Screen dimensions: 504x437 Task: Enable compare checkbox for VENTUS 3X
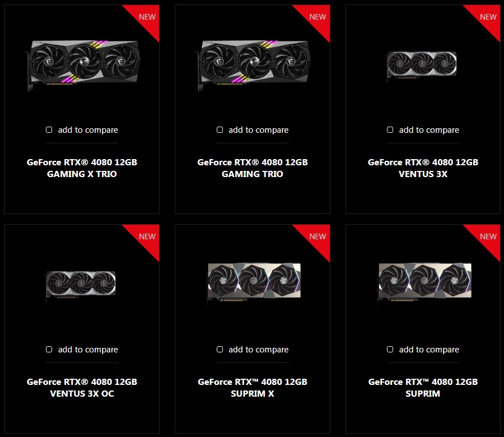pyautogui.click(x=390, y=129)
